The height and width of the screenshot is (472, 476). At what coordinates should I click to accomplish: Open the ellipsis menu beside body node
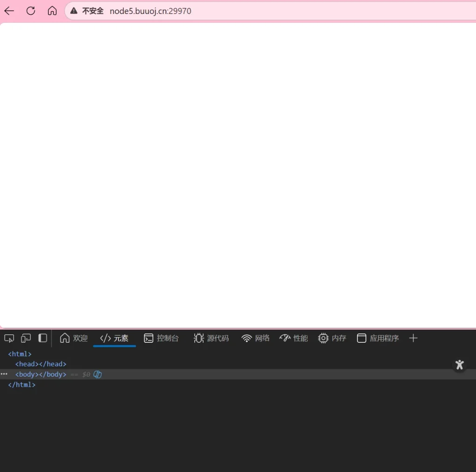[4, 374]
